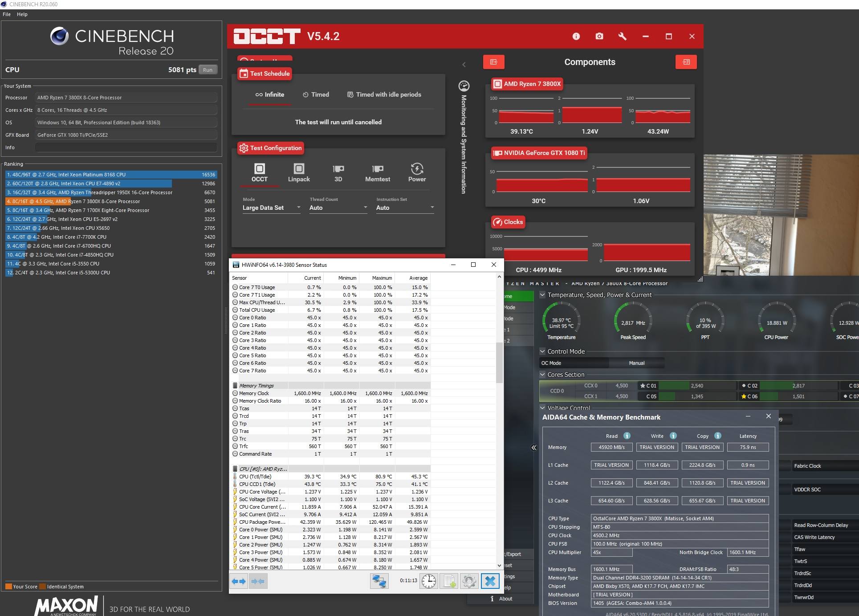Open HWiNFO sensor settings gear icon
The width and height of the screenshot is (859, 616).
[469, 581]
